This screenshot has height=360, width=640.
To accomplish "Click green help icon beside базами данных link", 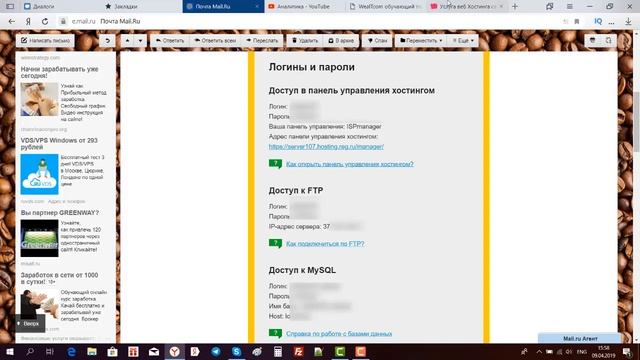I will point(276,333).
